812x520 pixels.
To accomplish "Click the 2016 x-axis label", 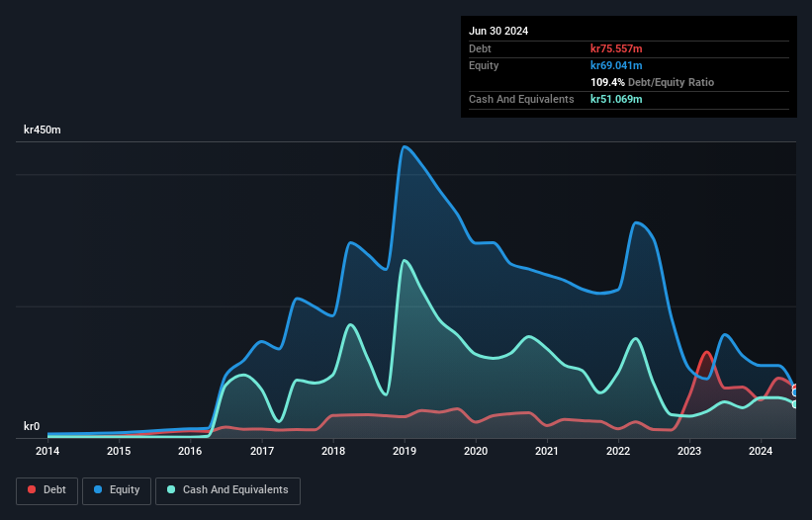I will click(190, 451).
